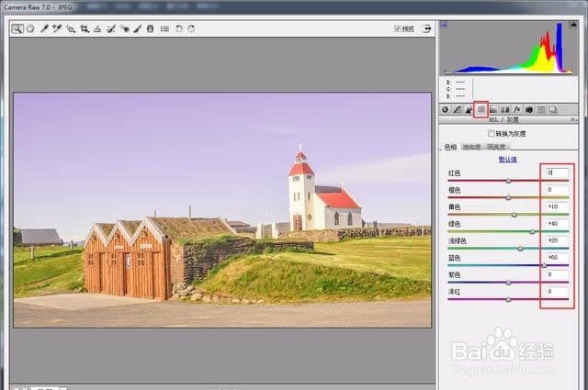Screen dimensions: 588x390
Task: Click the 橙色 value input field
Action: pyautogui.click(x=557, y=190)
